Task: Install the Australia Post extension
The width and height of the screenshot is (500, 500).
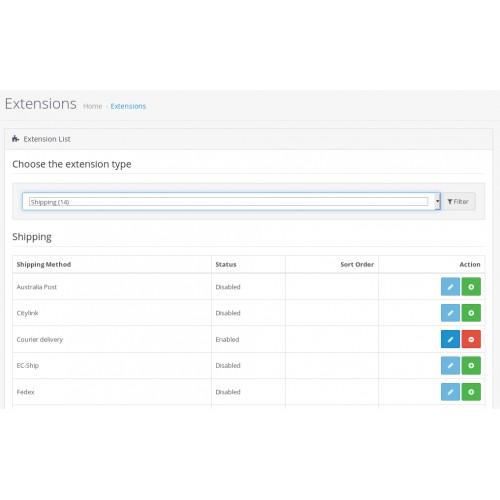Action: [471, 287]
